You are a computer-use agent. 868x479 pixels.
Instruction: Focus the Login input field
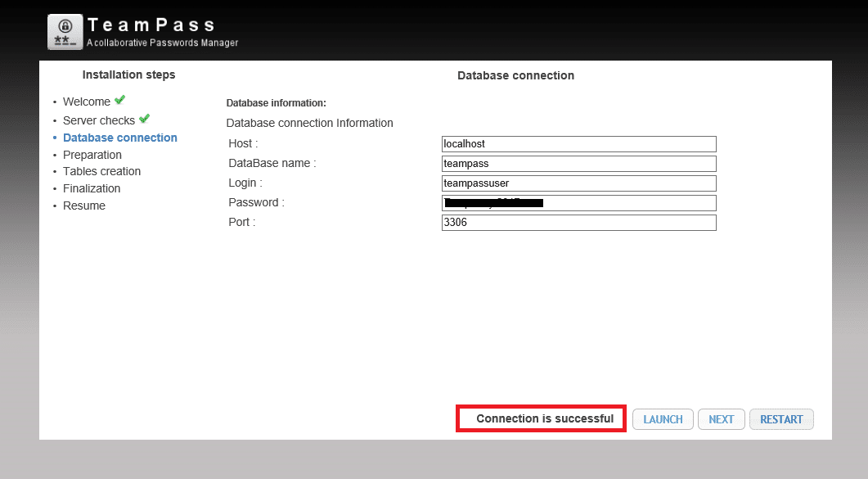tap(579, 183)
